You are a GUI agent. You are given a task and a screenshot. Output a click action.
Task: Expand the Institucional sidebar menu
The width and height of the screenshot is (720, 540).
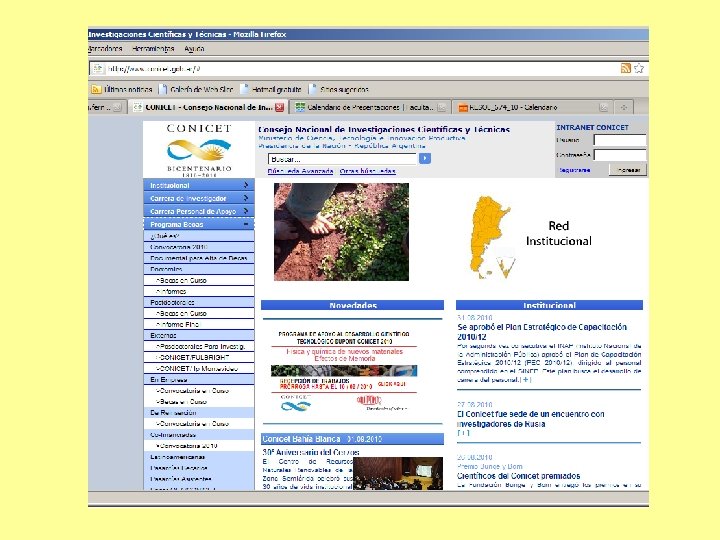click(x=198, y=186)
